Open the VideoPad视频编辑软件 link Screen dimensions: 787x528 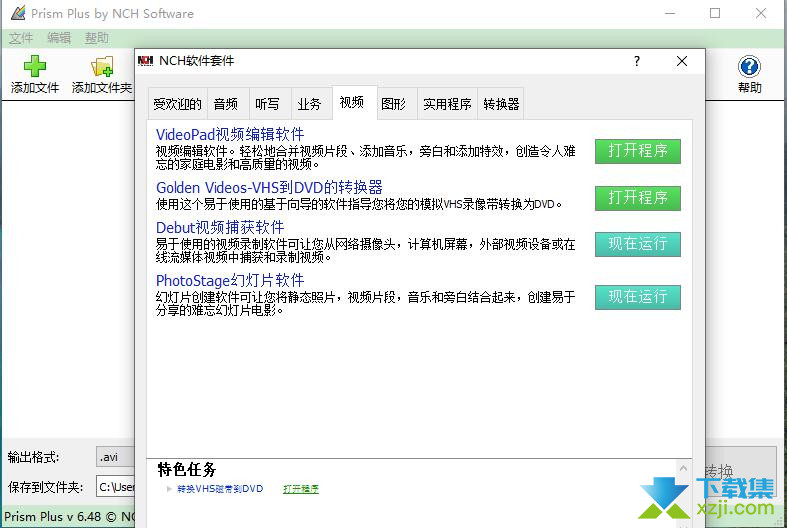[230, 135]
